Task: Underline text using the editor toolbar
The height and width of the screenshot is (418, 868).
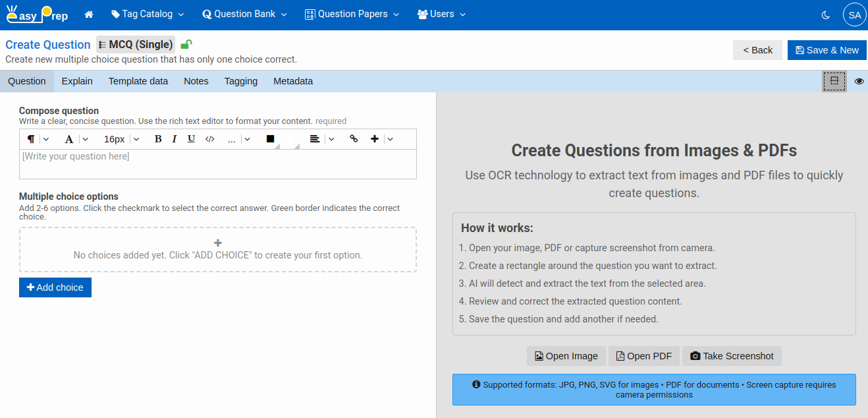Action: [x=191, y=138]
